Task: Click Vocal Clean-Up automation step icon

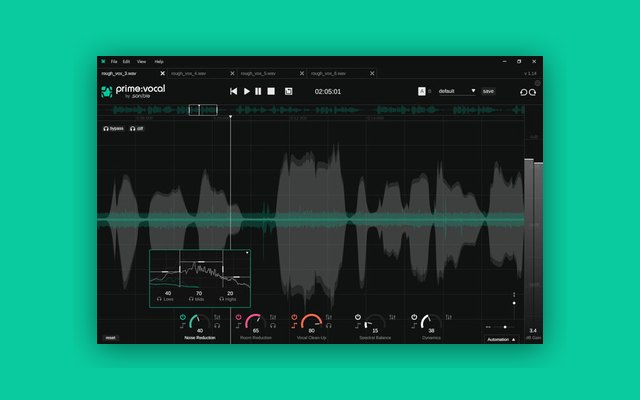Action: [294, 326]
